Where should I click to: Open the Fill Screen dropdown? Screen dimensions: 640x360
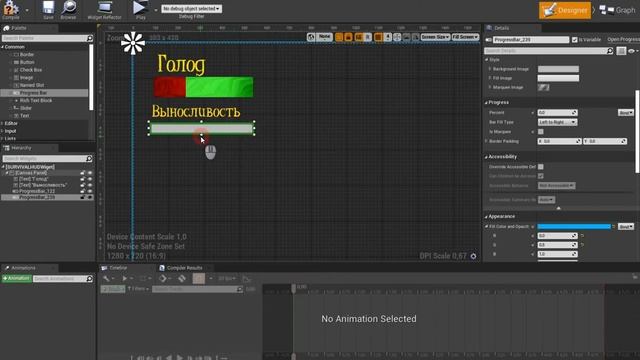pyautogui.click(x=465, y=37)
